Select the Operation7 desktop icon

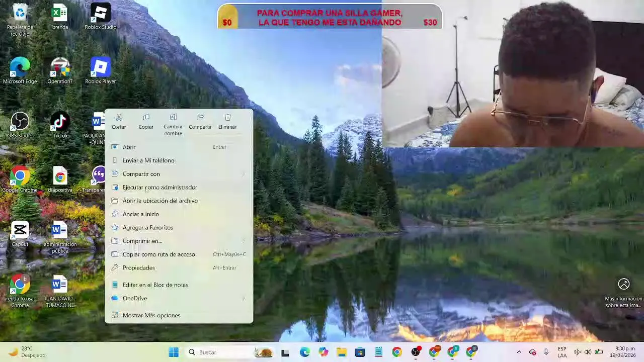coord(60,70)
